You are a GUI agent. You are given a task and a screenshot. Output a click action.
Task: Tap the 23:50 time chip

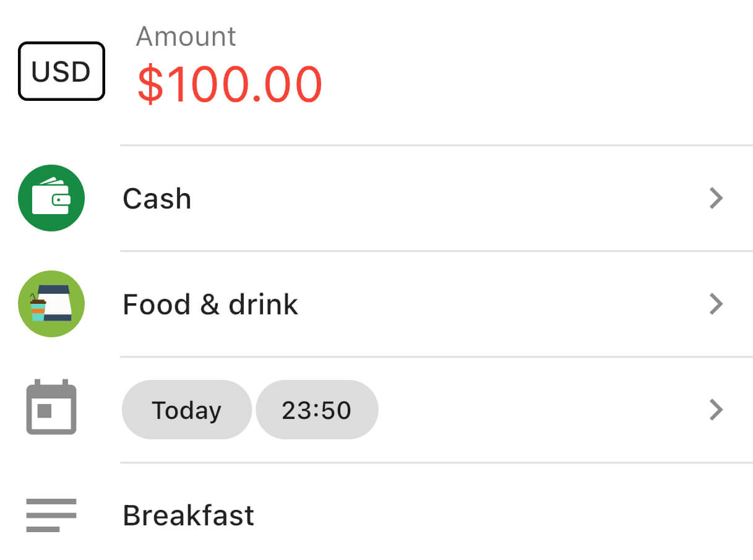[x=317, y=410]
